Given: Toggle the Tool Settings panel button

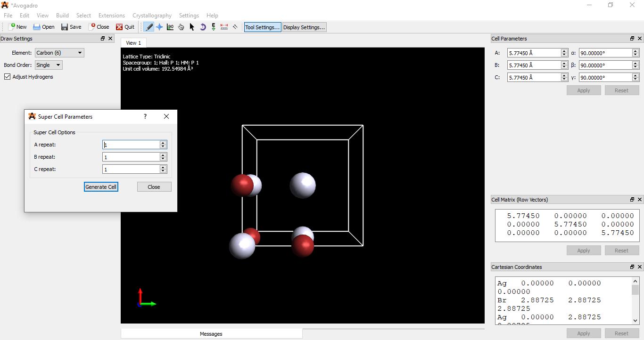Looking at the screenshot, I should click(262, 27).
